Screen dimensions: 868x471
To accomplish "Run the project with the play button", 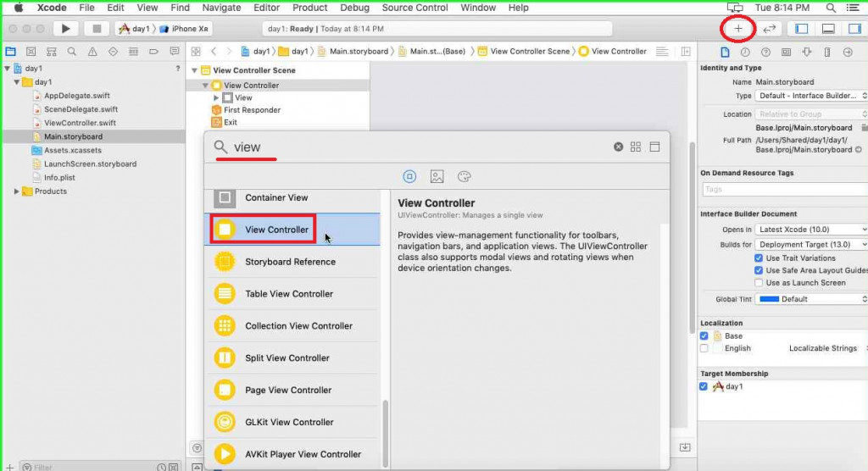I will tap(65, 29).
